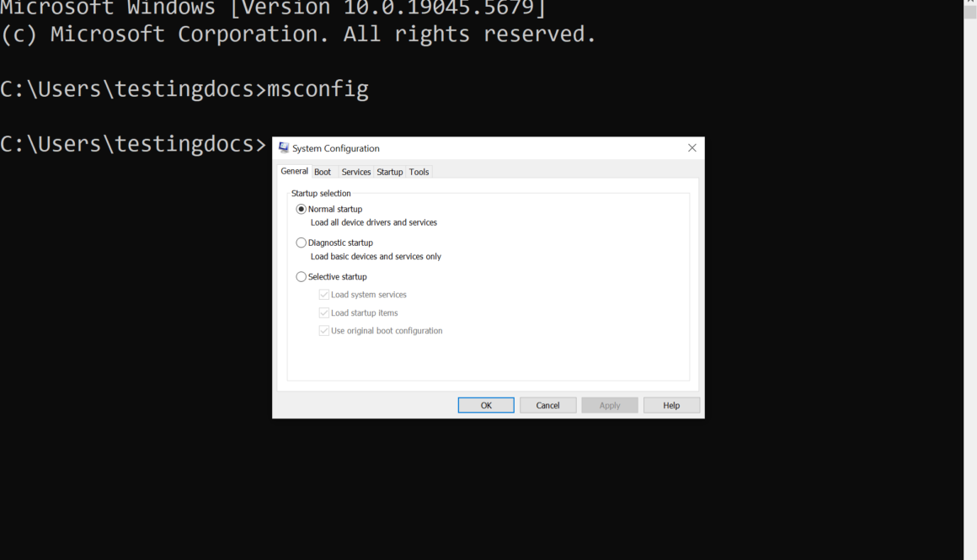
Task: Select the Normal startup radio button
Action: click(302, 209)
